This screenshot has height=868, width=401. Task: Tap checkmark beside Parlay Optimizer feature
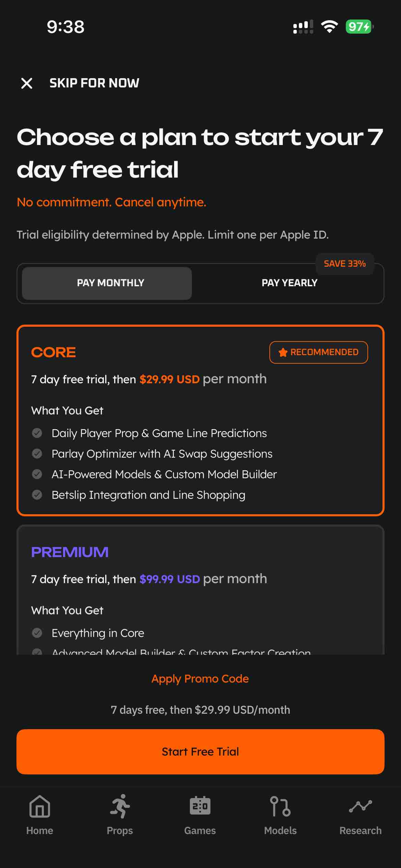pos(37,454)
